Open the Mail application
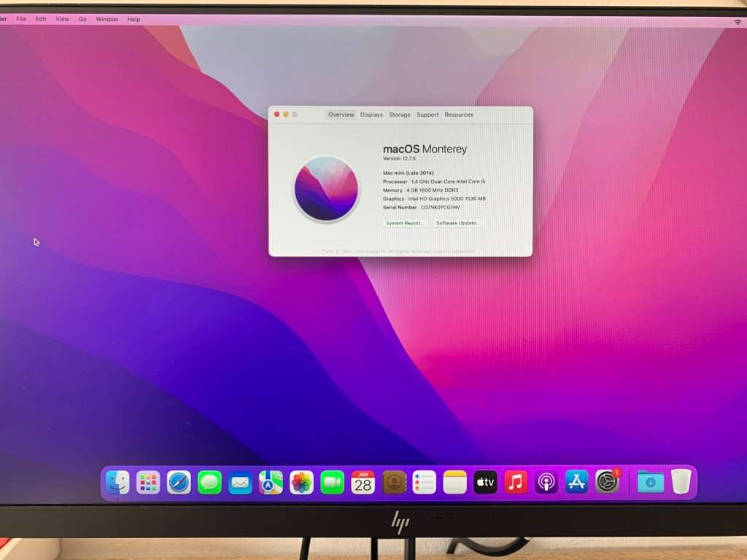The height and width of the screenshot is (560, 747). (240, 482)
